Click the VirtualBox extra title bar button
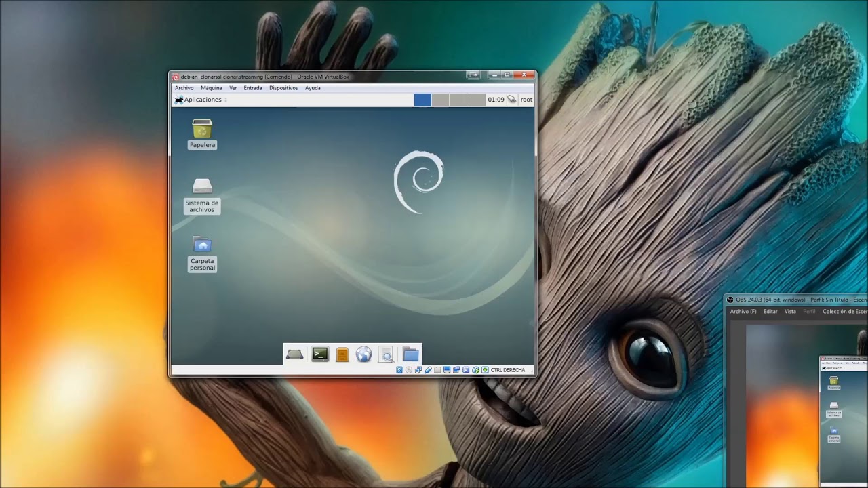This screenshot has width=868, height=488. pos(474,75)
